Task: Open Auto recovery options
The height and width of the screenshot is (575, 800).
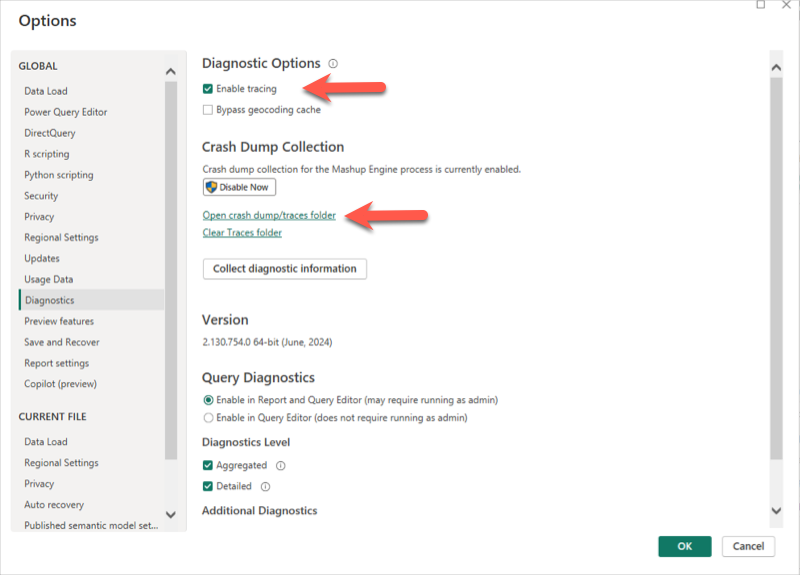Action: pyautogui.click(x=54, y=504)
